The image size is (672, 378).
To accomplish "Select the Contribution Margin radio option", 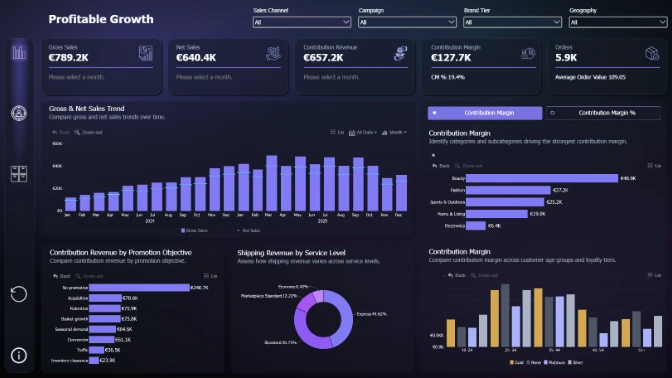I will tap(485, 113).
